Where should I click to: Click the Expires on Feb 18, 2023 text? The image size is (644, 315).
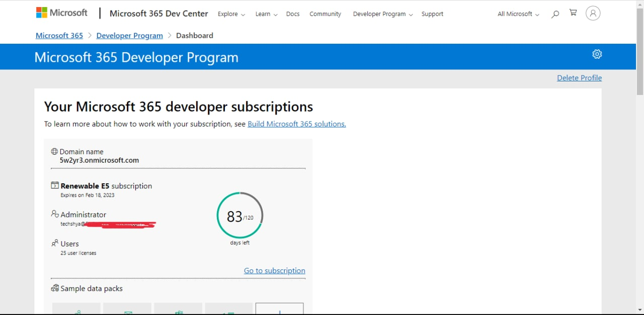[x=88, y=195]
